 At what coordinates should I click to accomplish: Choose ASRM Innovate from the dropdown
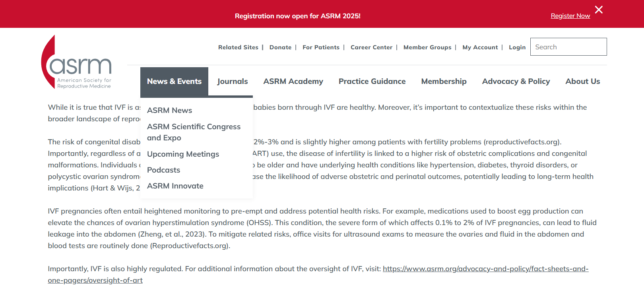click(x=175, y=186)
